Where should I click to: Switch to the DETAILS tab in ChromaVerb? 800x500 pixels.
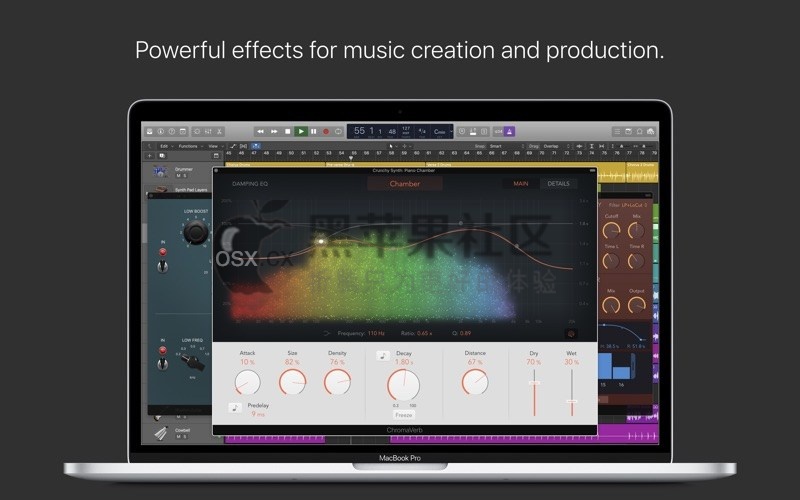coord(558,184)
